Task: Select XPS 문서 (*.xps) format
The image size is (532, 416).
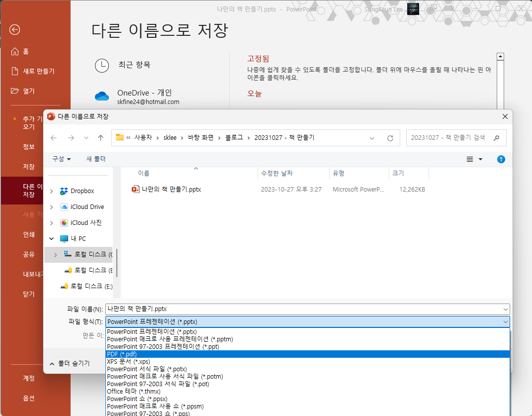Action: coord(308,362)
